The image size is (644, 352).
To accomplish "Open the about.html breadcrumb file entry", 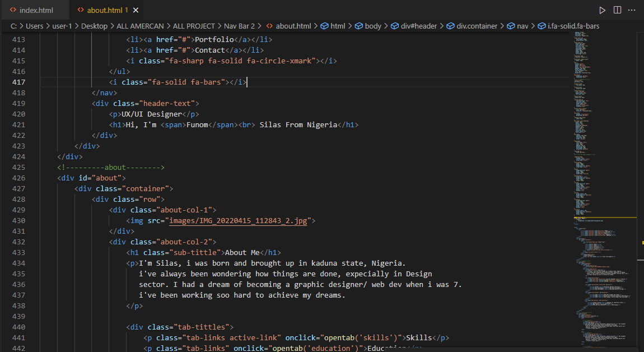I will (x=288, y=26).
